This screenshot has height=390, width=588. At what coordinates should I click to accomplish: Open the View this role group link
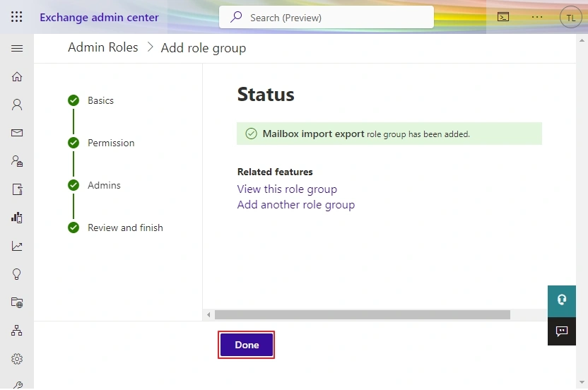tap(287, 189)
